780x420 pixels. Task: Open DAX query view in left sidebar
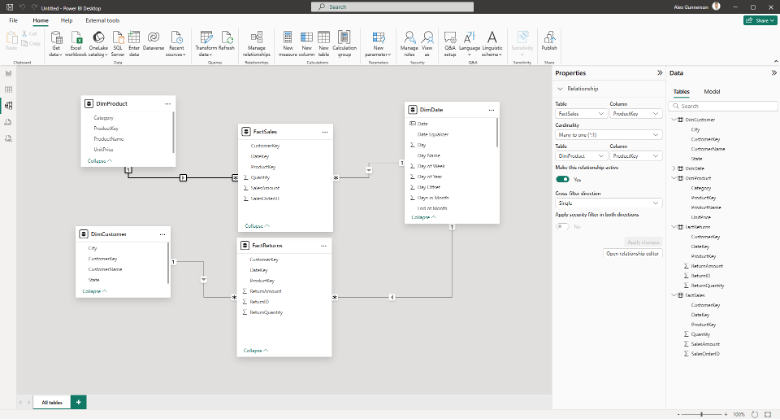tap(8, 122)
